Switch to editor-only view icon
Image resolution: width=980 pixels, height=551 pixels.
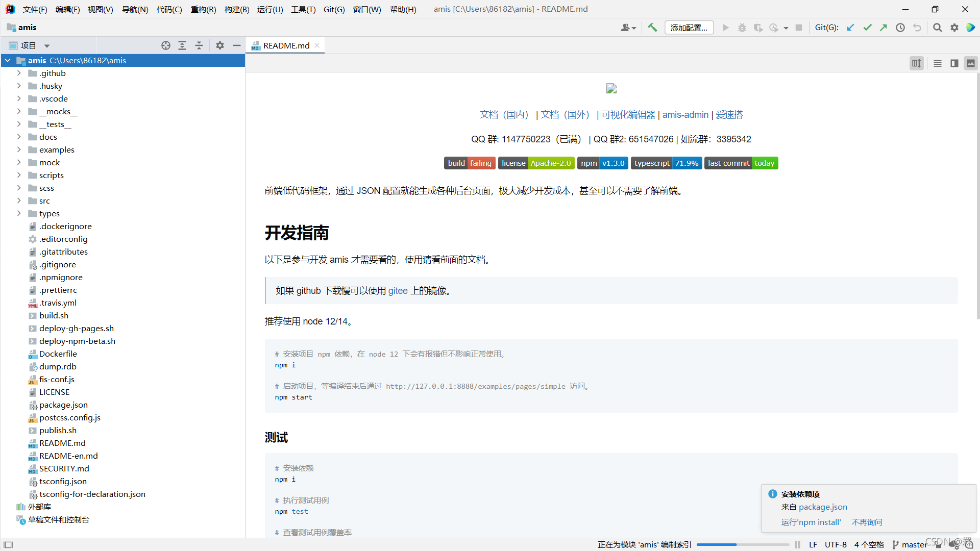click(x=938, y=63)
